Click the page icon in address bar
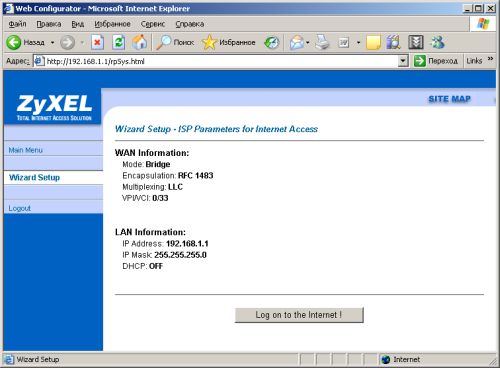 pos(39,61)
